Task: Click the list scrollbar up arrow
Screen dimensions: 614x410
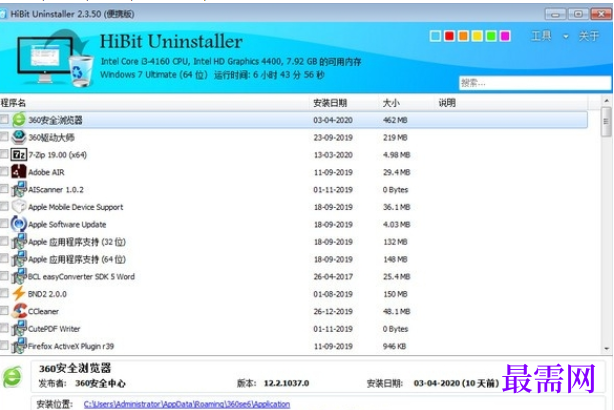Action: coord(607,101)
